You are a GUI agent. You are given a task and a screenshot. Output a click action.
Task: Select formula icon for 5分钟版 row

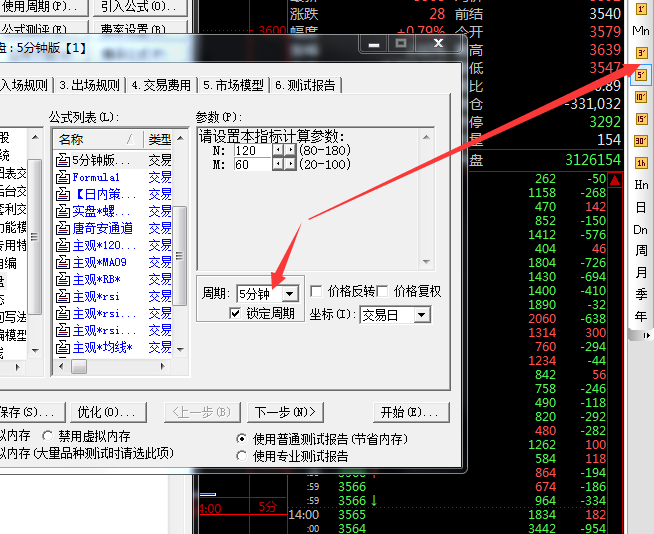63,160
